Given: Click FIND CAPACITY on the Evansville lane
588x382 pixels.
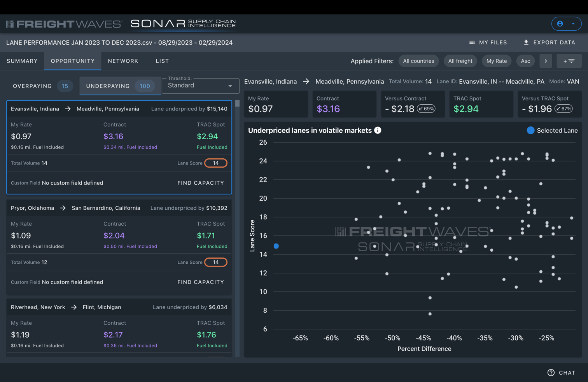Looking at the screenshot, I should pyautogui.click(x=201, y=183).
